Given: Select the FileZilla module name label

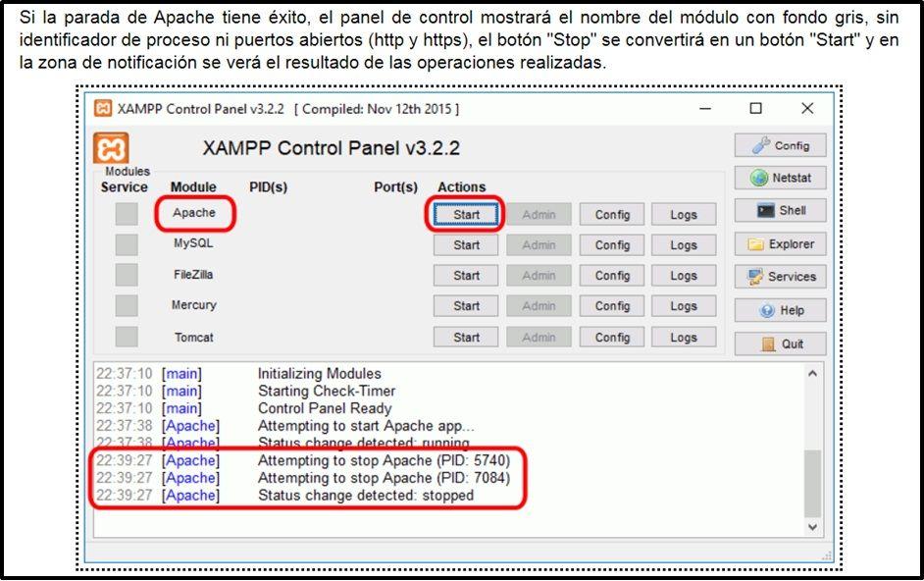Looking at the screenshot, I should tap(193, 274).
